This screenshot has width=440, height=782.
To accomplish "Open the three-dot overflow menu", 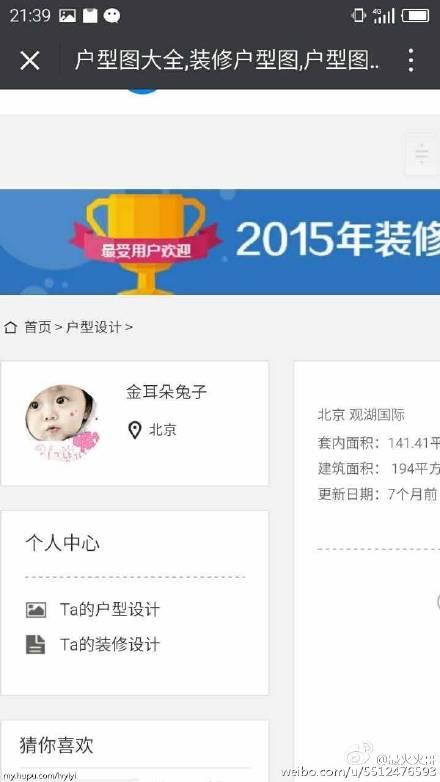I will pyautogui.click(x=411, y=60).
